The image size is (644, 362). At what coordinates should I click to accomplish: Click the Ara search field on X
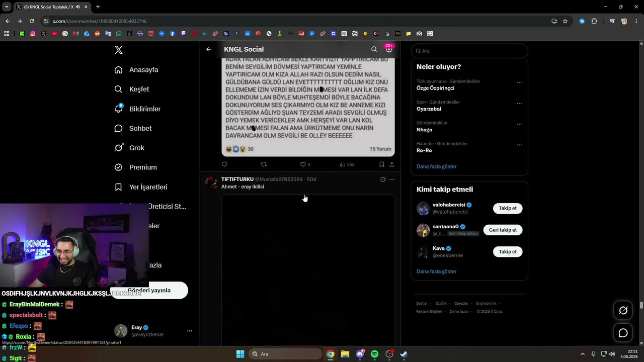[469, 51]
